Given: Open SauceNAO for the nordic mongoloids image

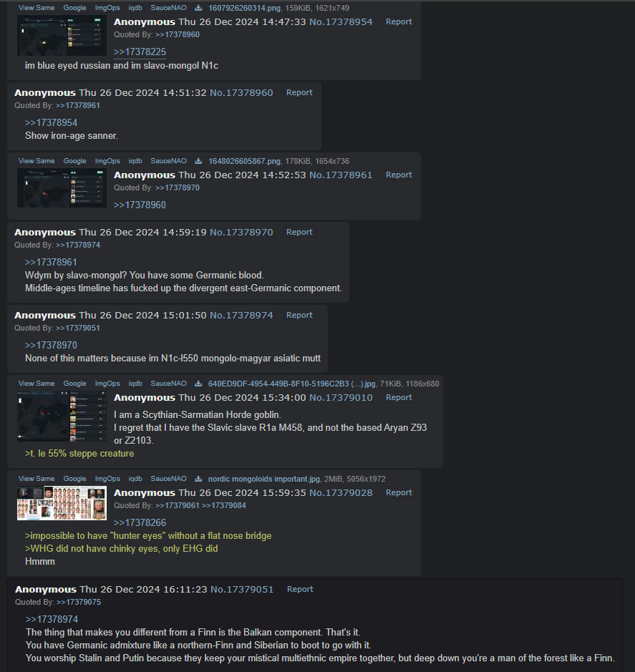Looking at the screenshot, I should [168, 479].
